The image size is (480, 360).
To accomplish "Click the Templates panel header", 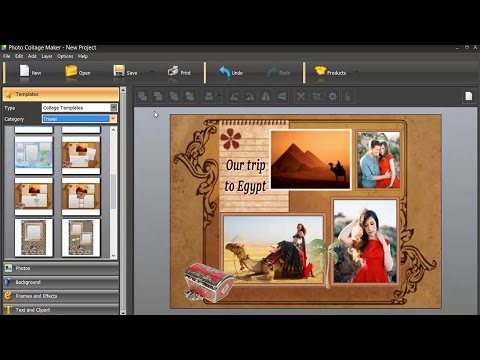I will [61, 94].
